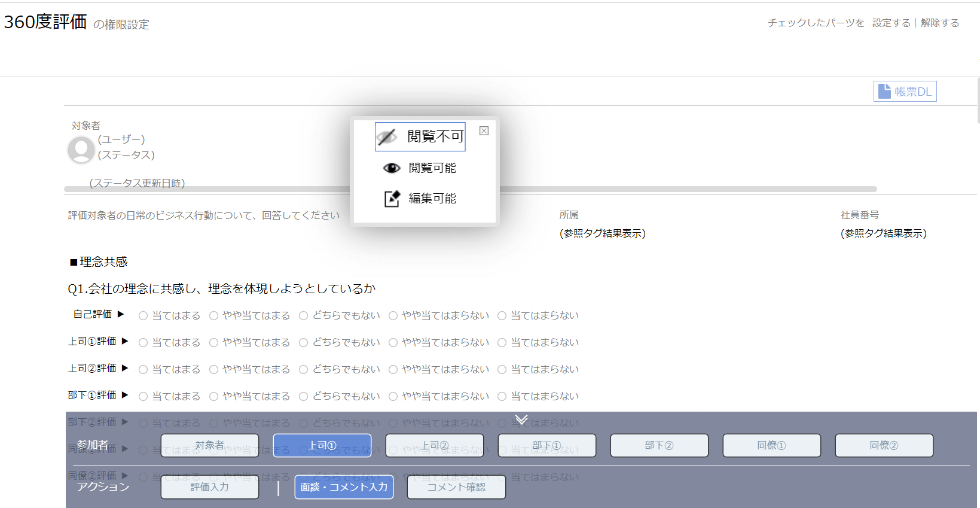Select 当てはまる radio in 上司①評価 row
The width and height of the screenshot is (980, 508).
[143, 343]
